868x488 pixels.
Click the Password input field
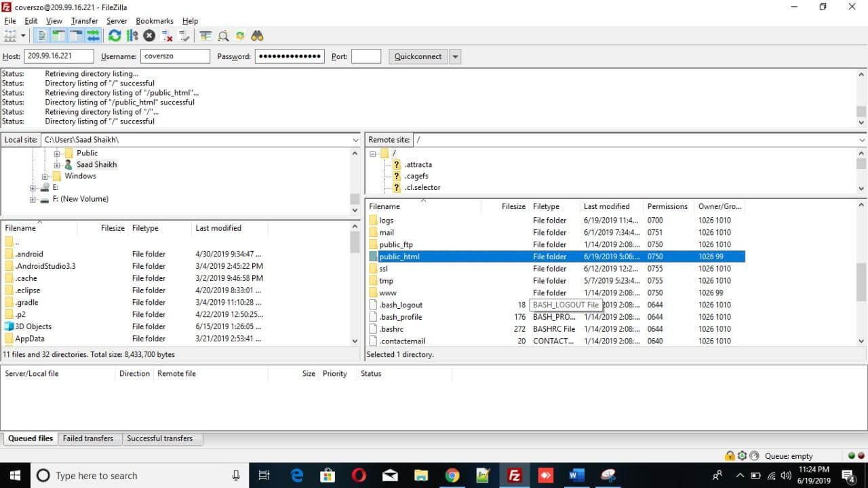pos(290,56)
